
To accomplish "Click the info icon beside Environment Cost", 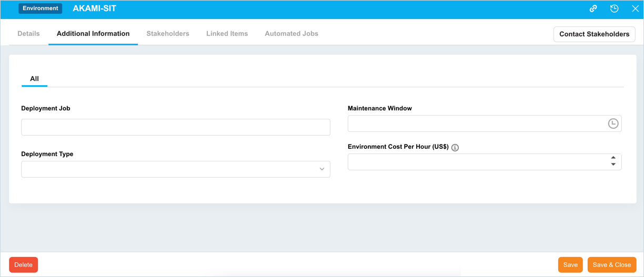I will point(455,148).
